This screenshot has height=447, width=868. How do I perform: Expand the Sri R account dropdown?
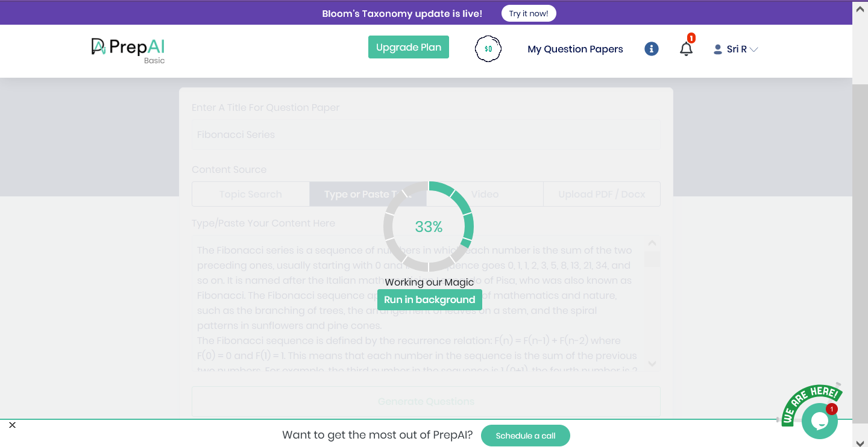pyautogui.click(x=753, y=49)
